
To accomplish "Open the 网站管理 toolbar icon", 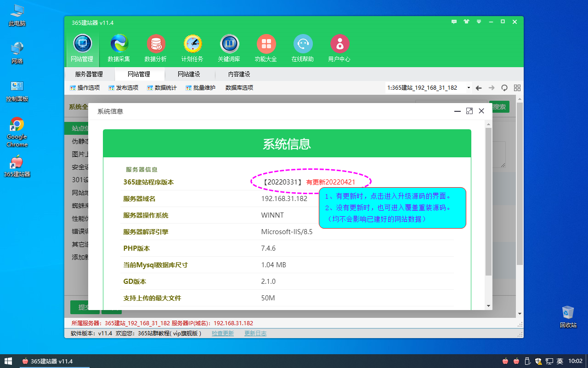I will 82,48.
